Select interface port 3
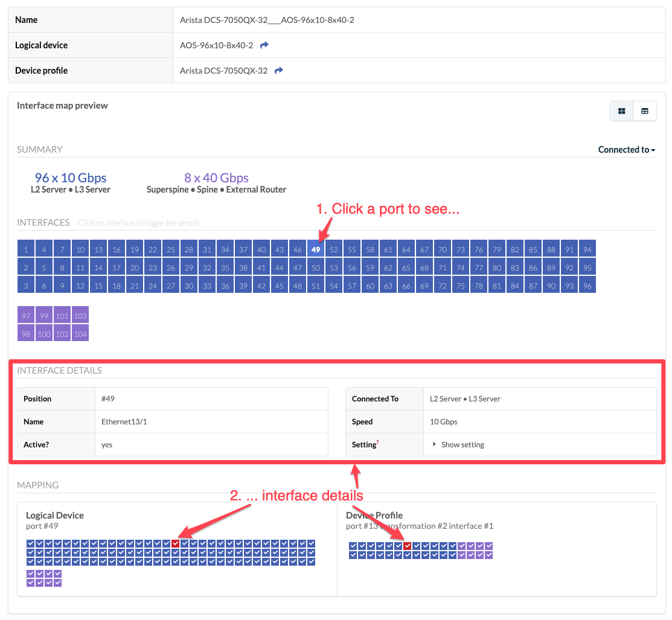Viewport: 672px width, 620px height. pyautogui.click(x=26, y=286)
